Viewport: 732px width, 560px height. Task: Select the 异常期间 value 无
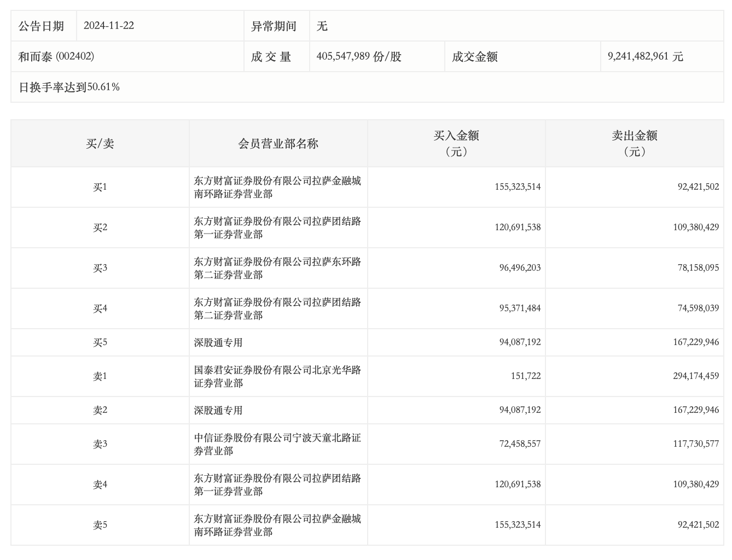[322, 26]
